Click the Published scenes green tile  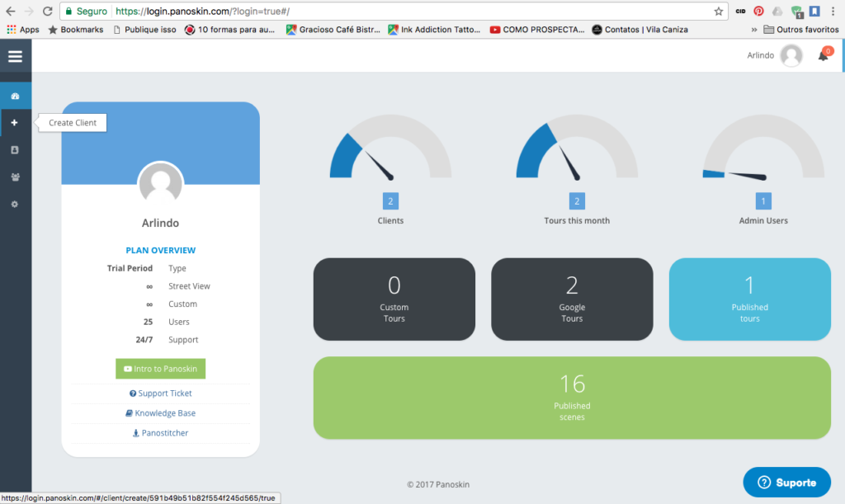pos(572,398)
